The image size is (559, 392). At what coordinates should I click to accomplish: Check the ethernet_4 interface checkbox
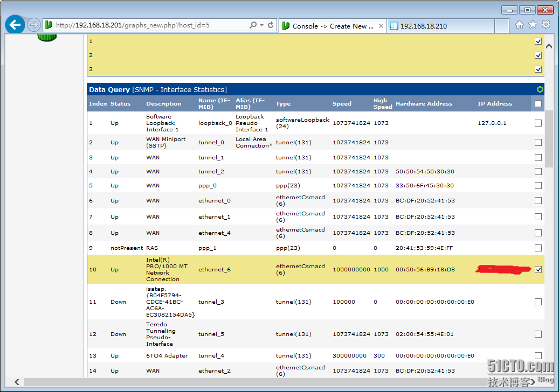(x=539, y=233)
